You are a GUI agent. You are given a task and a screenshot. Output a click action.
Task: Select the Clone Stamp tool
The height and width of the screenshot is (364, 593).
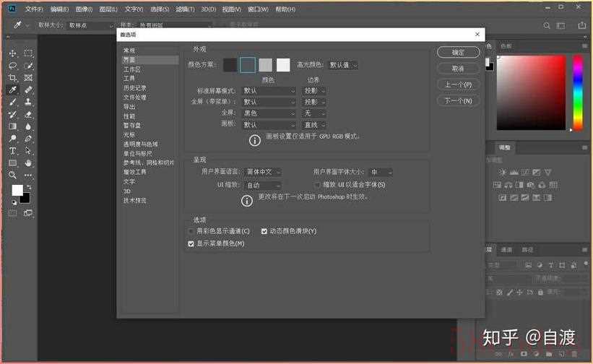pyautogui.click(x=28, y=102)
